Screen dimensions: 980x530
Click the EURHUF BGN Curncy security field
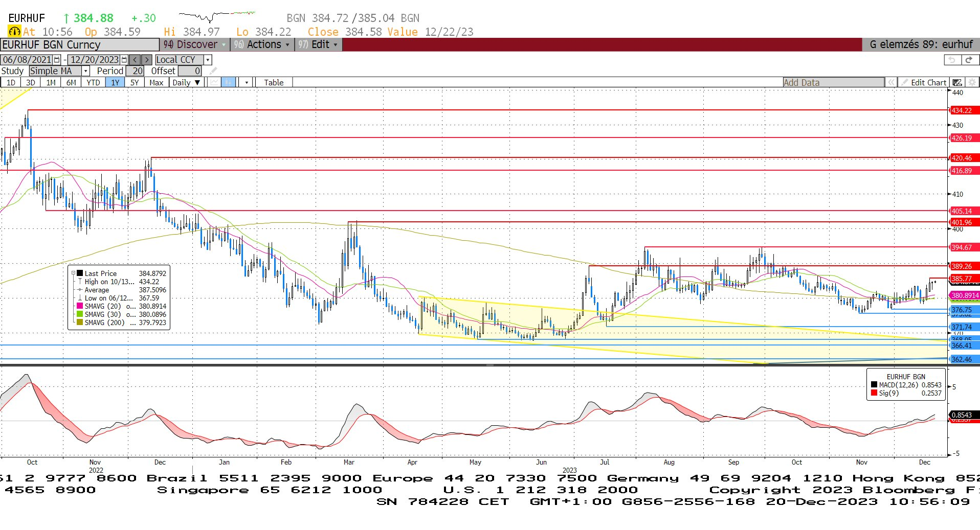pyautogui.click(x=80, y=45)
